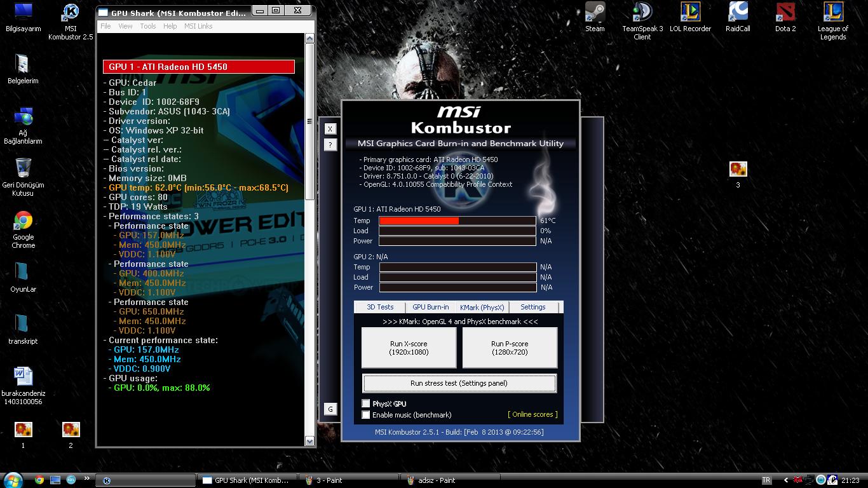
Task: Click the Show Desktop quick launch icon
Action: [55, 480]
